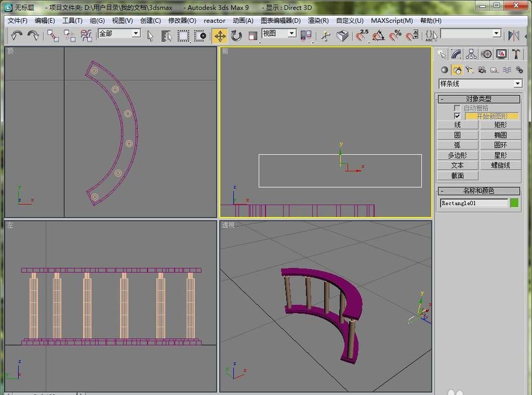Expand the 全部 selection filter dropdown
The height and width of the screenshot is (395, 532).
click(136, 33)
